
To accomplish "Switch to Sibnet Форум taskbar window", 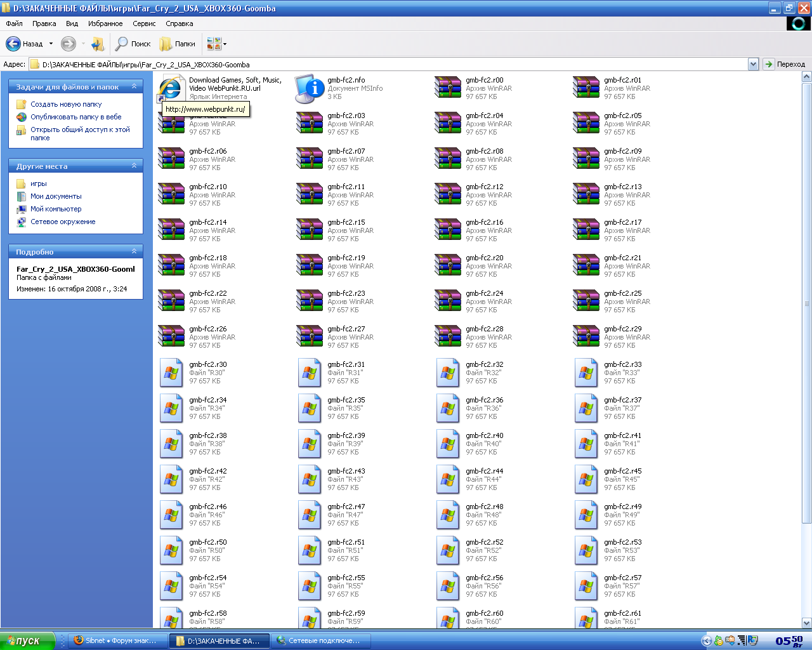I will [118, 640].
